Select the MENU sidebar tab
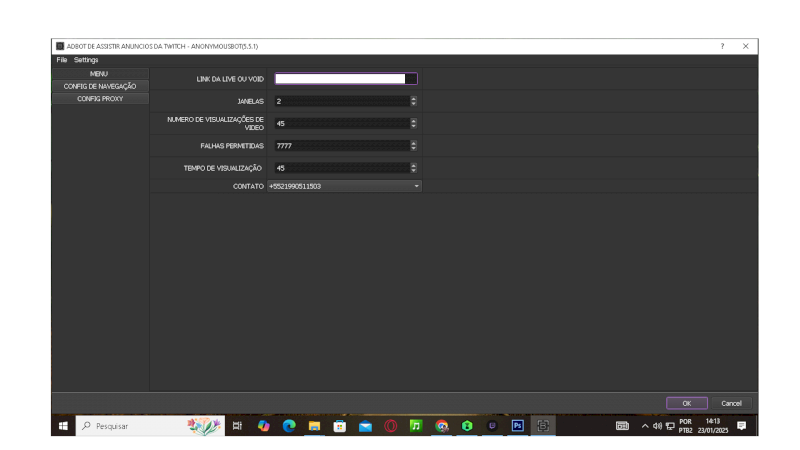800x450 pixels. point(100,73)
